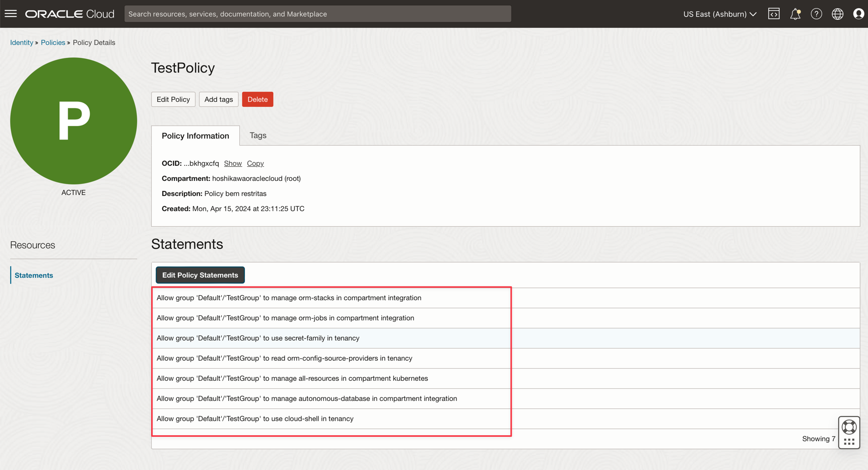868x470 pixels.
Task: Open Cloud Shell developer tools icon
Action: [x=774, y=14]
